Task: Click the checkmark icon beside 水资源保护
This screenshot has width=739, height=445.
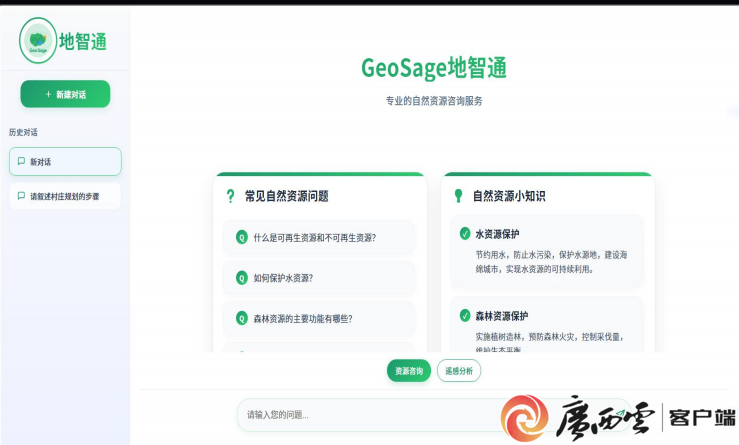Action: tap(464, 234)
